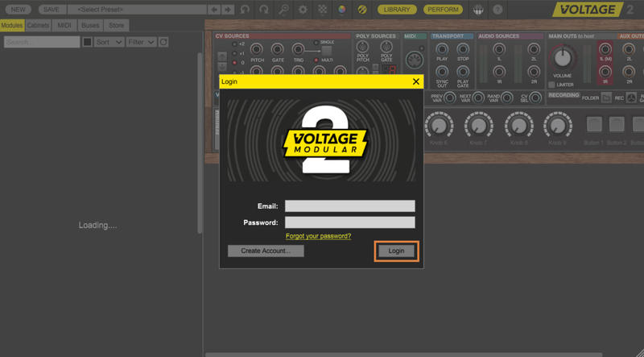Image resolution: width=644 pixels, height=357 pixels.
Task: Click the Redo arrow in the toolbar
Action: click(264, 10)
